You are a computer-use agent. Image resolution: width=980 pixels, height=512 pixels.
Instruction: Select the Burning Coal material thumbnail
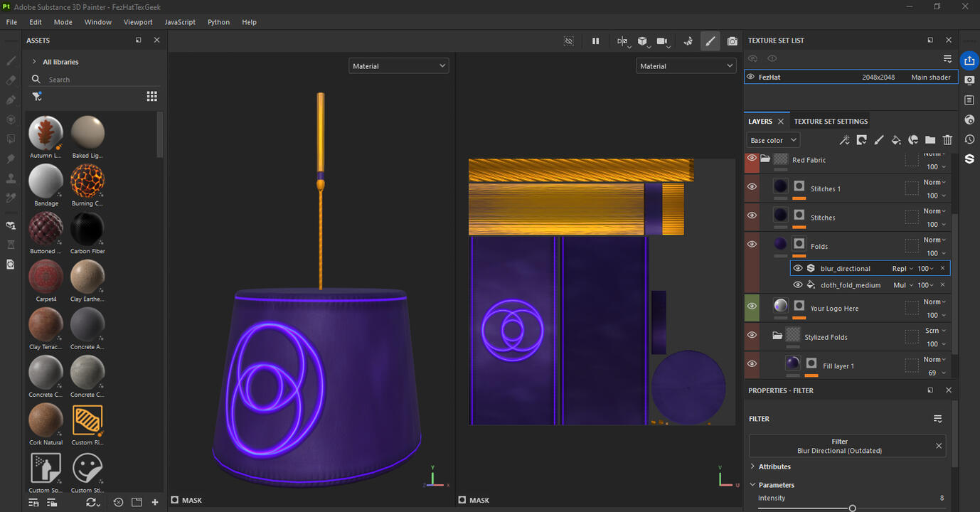click(x=87, y=180)
